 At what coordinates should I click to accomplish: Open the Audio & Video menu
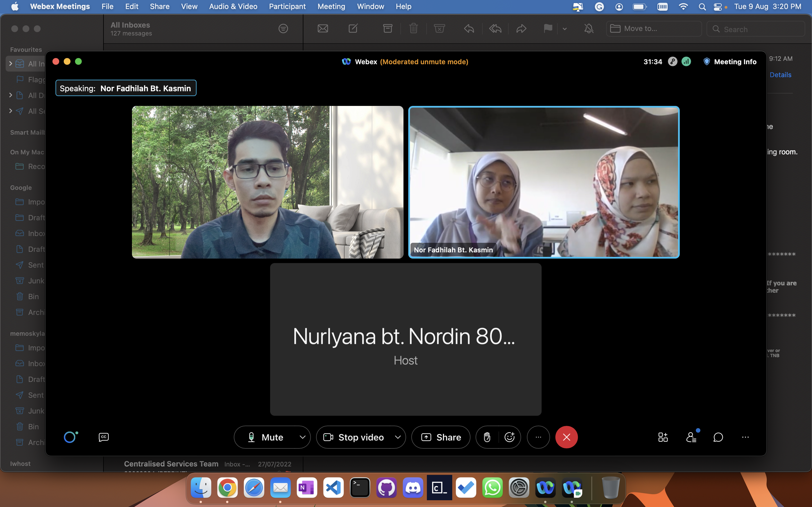233,6
